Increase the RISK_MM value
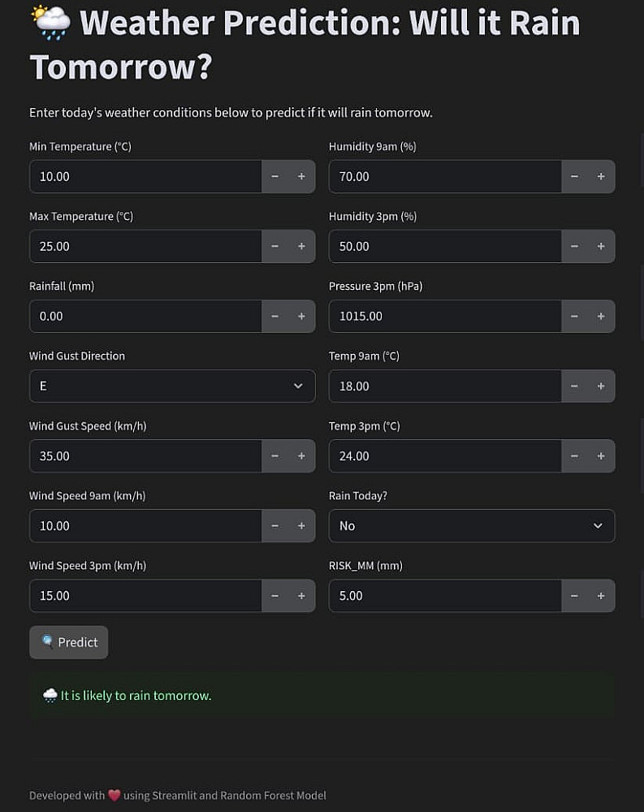Image resolution: width=644 pixels, height=812 pixels. (601, 595)
